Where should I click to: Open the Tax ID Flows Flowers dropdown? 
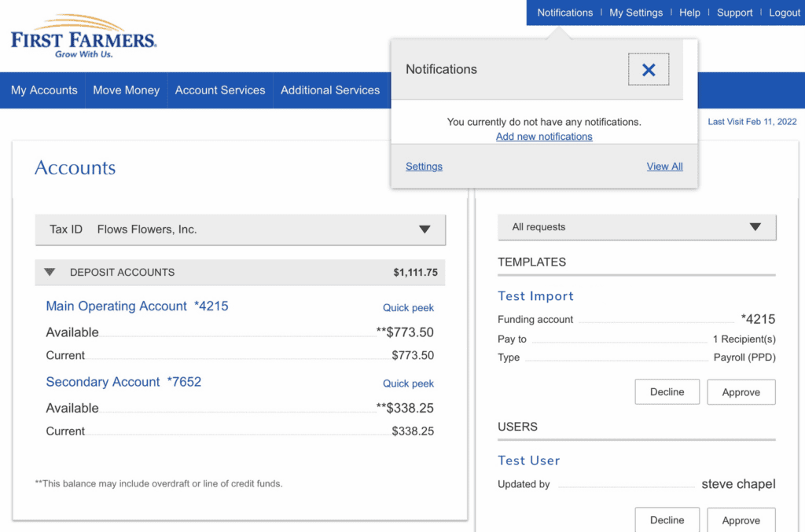click(x=241, y=229)
